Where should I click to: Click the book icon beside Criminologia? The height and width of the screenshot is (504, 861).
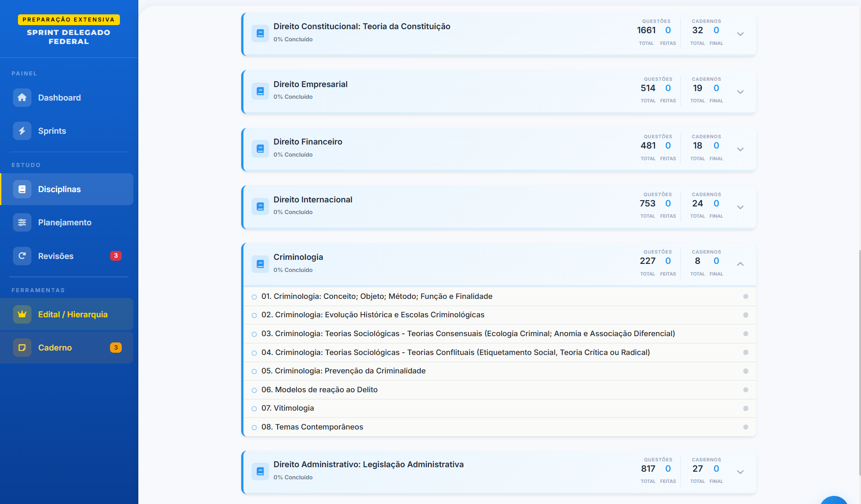[x=260, y=264]
